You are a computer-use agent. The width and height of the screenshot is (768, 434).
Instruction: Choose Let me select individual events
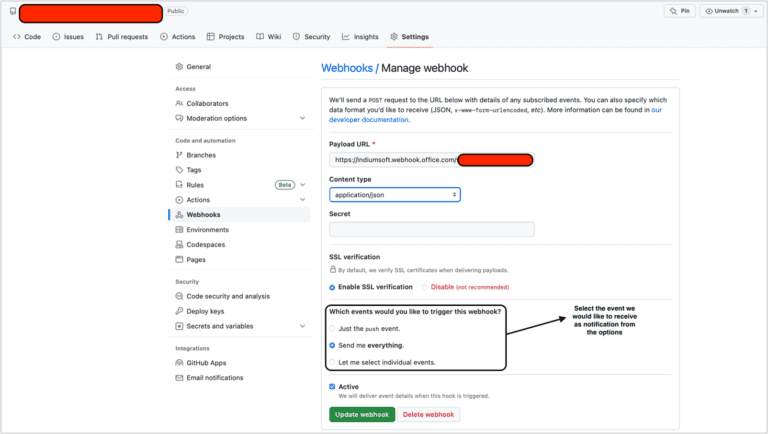(x=332, y=362)
